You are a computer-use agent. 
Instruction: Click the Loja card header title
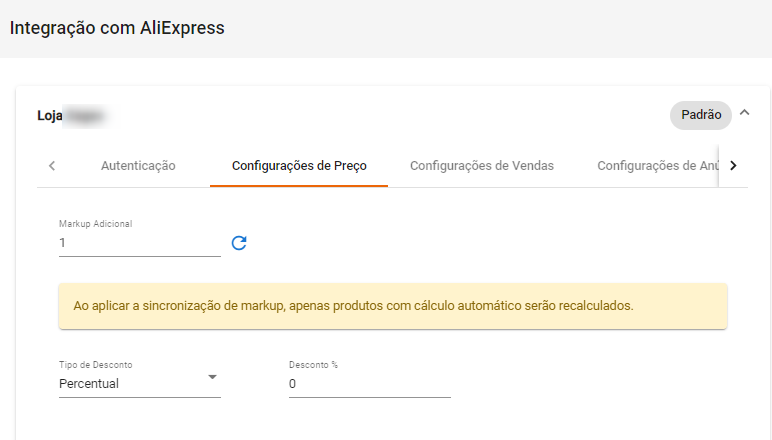[50, 116]
